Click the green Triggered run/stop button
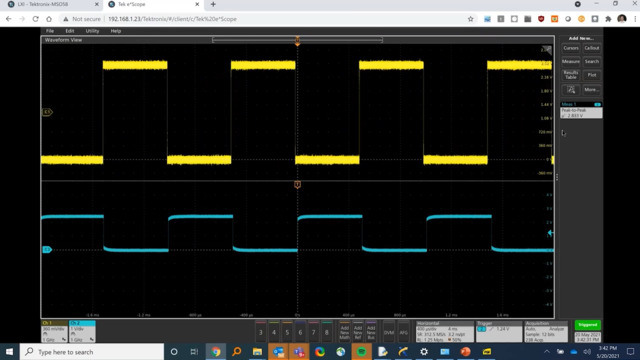 587,325
